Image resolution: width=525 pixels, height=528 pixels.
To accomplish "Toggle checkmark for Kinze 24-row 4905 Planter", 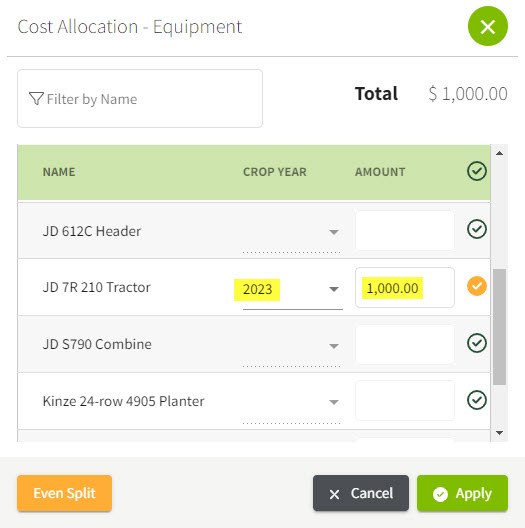I will (x=477, y=400).
